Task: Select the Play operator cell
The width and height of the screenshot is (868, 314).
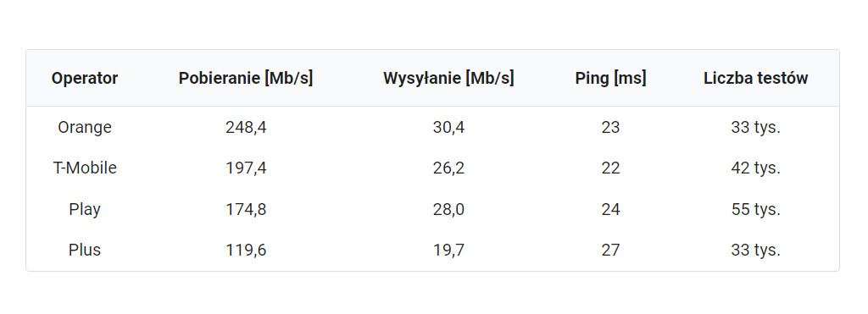Action: [x=85, y=210]
